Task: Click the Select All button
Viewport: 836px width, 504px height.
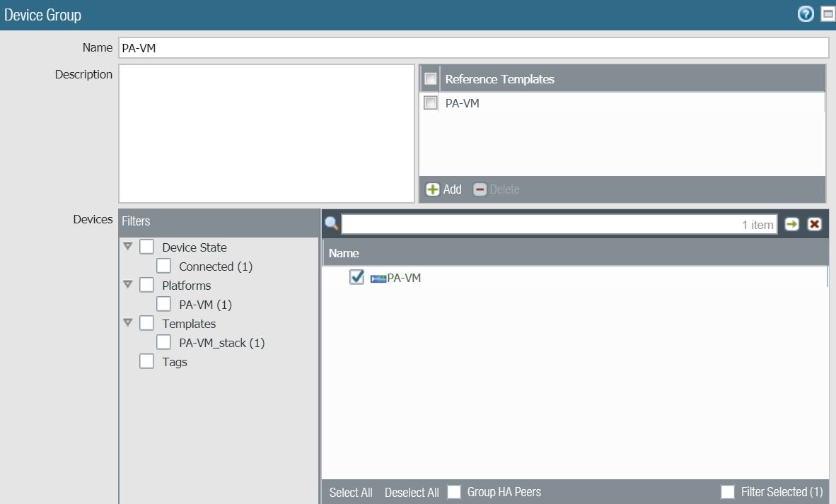Action: pyautogui.click(x=351, y=492)
